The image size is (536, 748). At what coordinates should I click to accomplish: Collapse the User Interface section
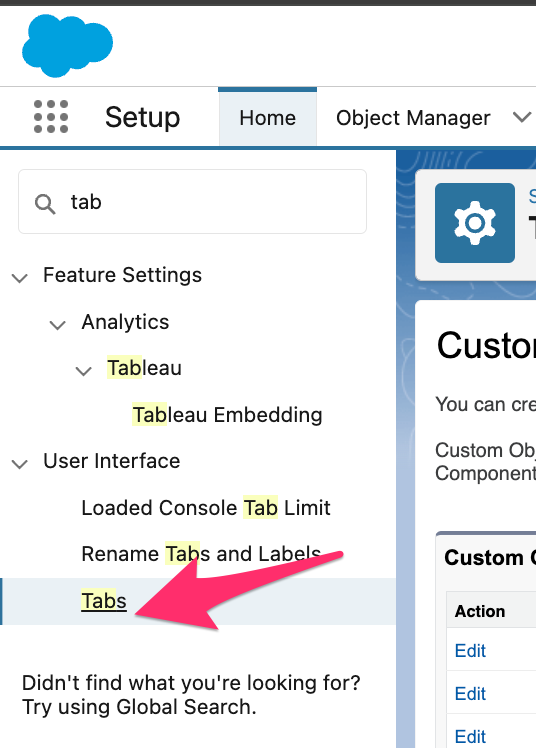click(20, 463)
